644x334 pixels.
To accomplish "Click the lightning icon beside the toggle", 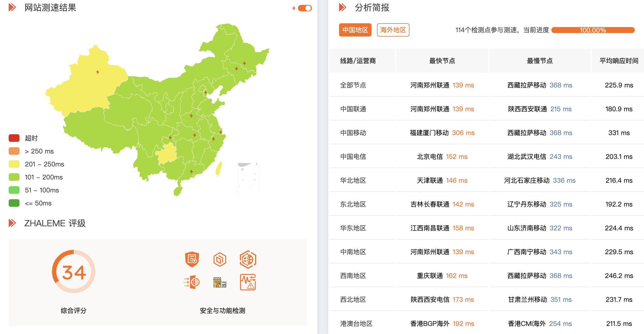I will (x=294, y=8).
